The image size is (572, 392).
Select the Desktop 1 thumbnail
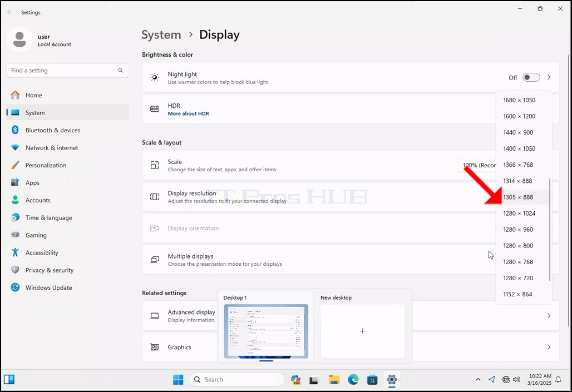(266, 331)
